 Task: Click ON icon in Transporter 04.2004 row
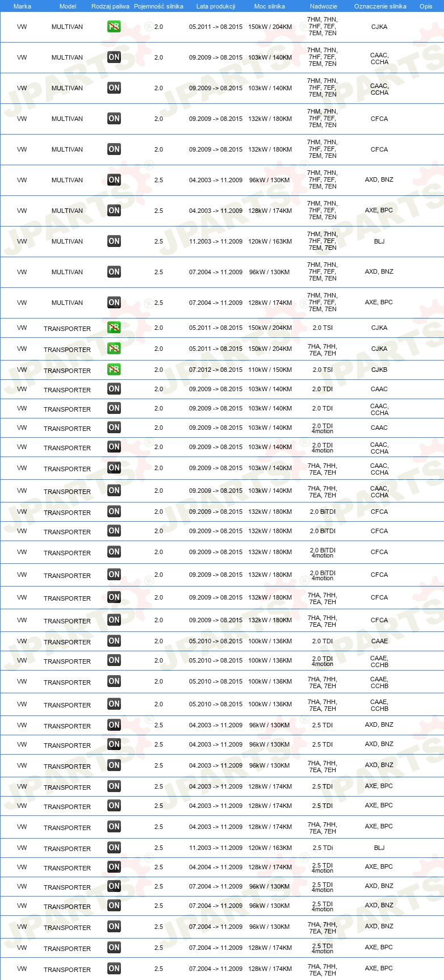pyautogui.click(x=114, y=867)
